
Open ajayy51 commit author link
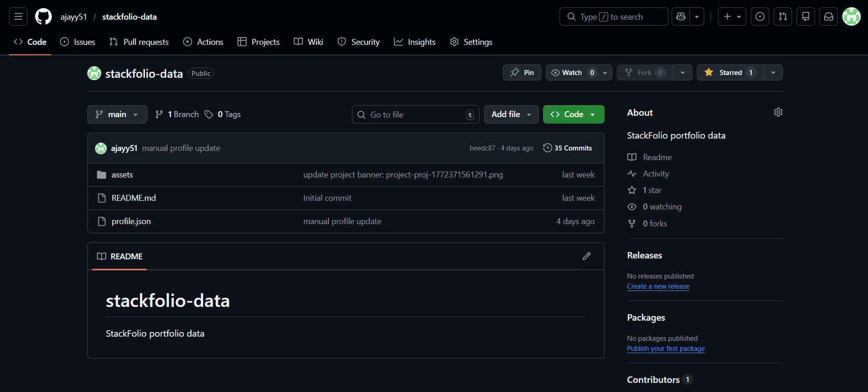click(124, 148)
